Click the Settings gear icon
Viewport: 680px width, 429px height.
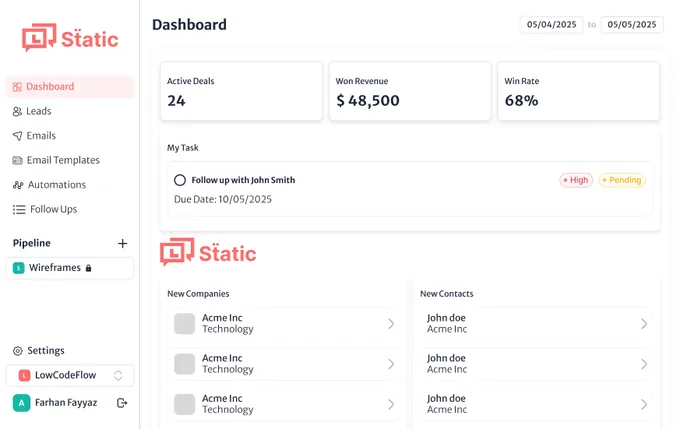coord(17,351)
